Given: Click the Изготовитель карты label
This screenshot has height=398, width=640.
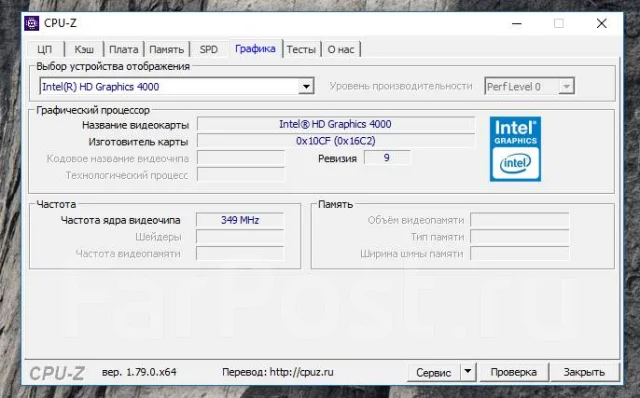Looking at the screenshot, I should click(138, 142).
